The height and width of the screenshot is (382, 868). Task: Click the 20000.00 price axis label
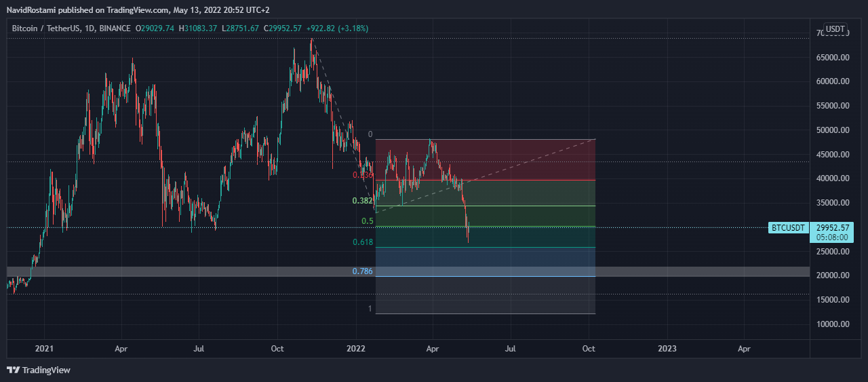pyautogui.click(x=832, y=275)
